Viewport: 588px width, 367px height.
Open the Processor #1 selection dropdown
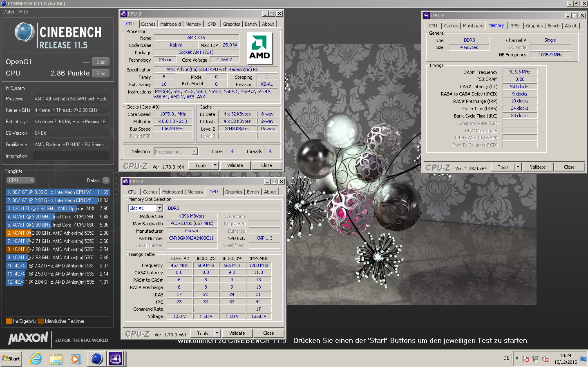(x=195, y=152)
